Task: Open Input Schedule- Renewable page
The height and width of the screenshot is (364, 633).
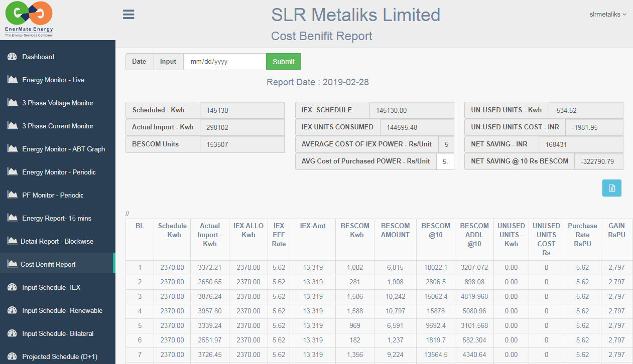Action: coord(62,310)
